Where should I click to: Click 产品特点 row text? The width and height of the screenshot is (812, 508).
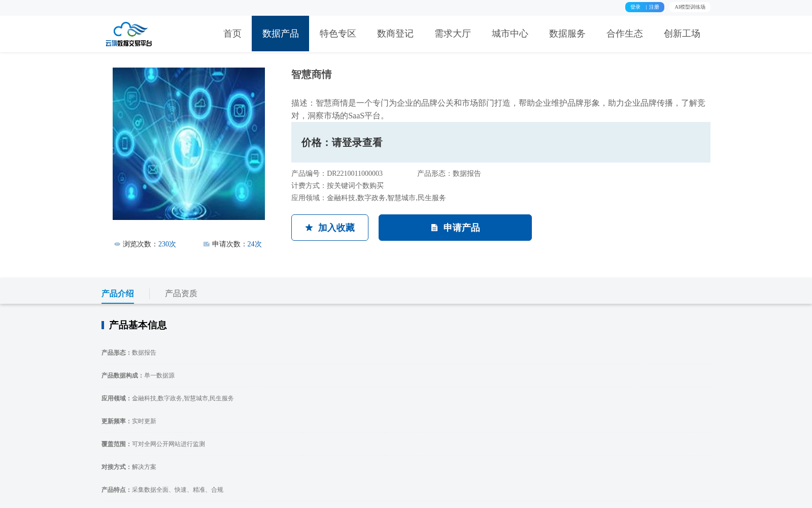(x=162, y=490)
